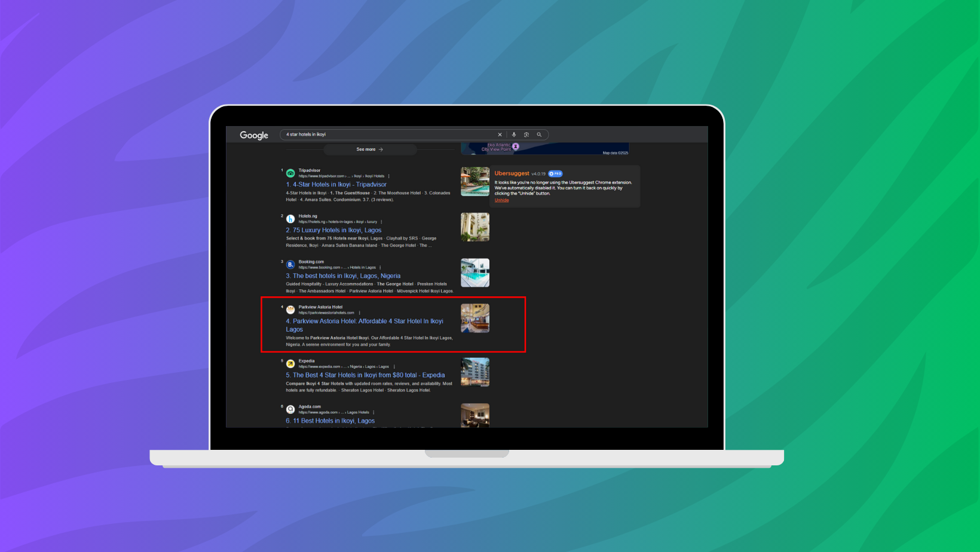Click the Hotels.ng favicon
980x552 pixels.
[290, 219]
